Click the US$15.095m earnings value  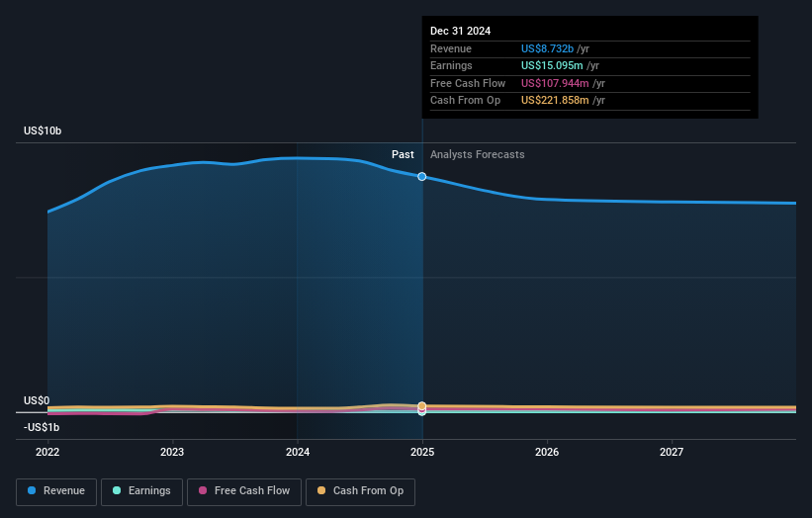(x=552, y=65)
